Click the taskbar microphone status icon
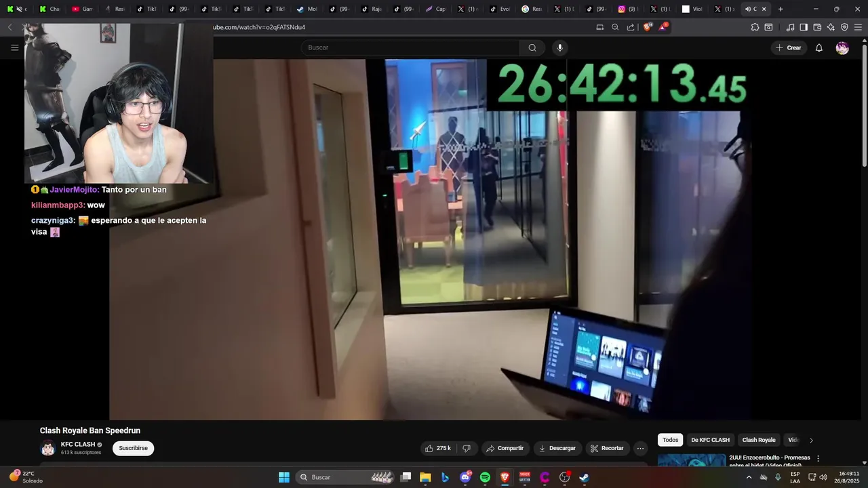 [778, 477]
